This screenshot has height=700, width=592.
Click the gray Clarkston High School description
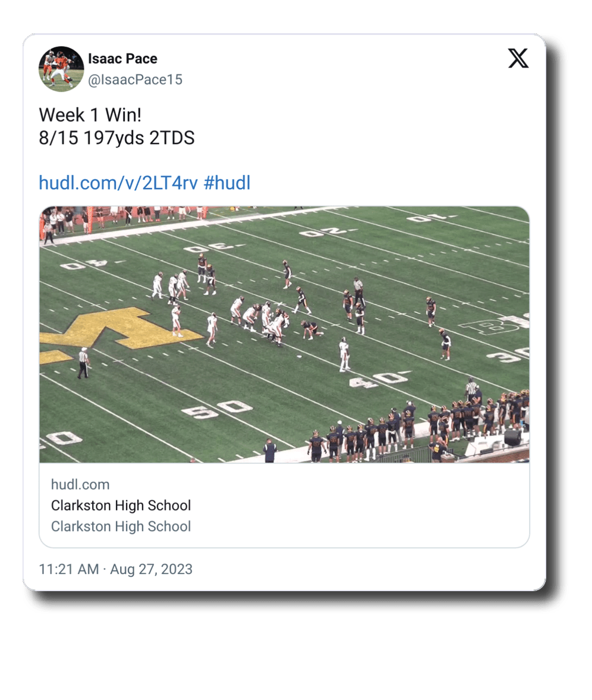[121, 526]
